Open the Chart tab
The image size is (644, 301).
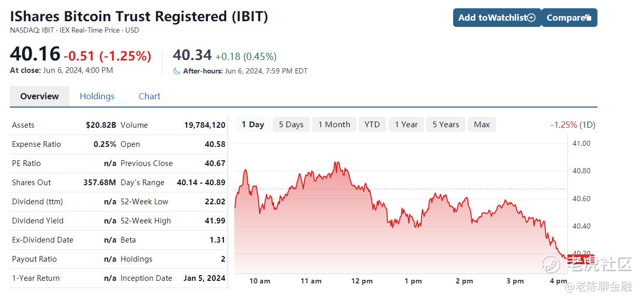point(149,96)
